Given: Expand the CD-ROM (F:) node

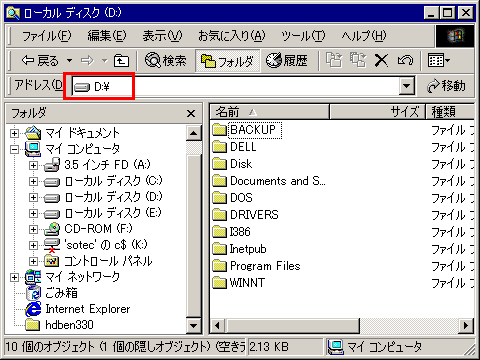Looking at the screenshot, I should pyautogui.click(x=33, y=229).
